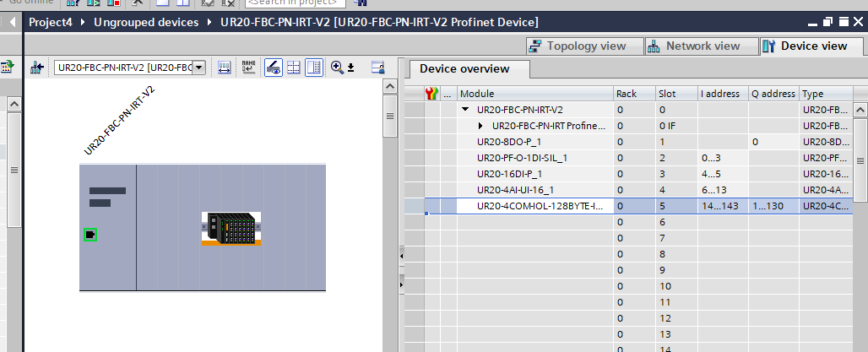Click the Type column header

pyautogui.click(x=826, y=94)
